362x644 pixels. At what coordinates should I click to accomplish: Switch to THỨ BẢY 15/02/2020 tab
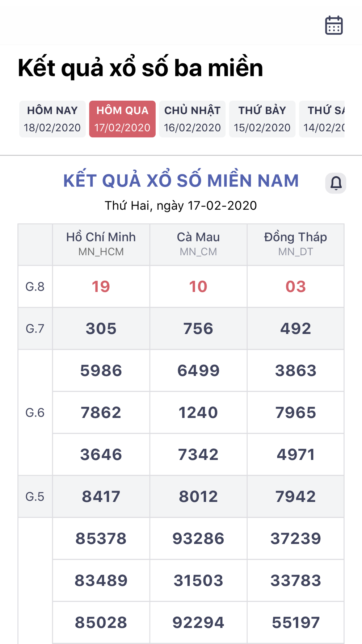[x=262, y=119]
